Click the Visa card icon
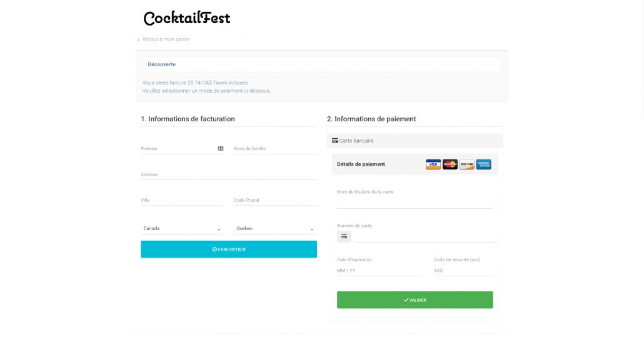This screenshot has width=644, height=362. click(x=433, y=164)
